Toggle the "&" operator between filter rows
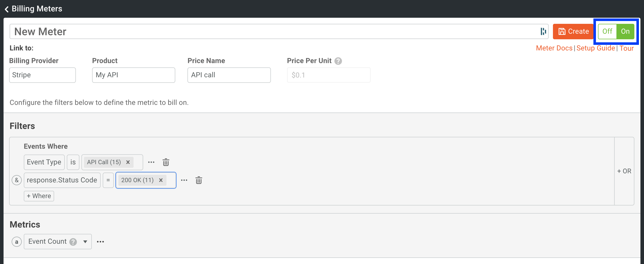 [x=17, y=180]
